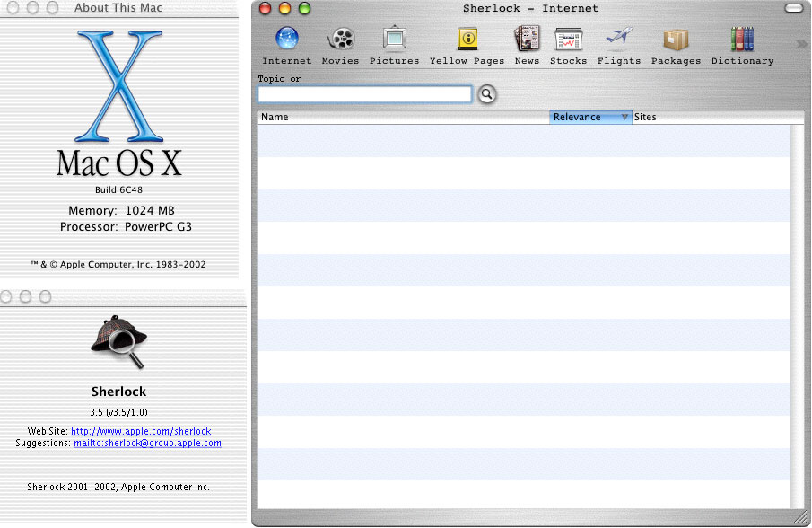This screenshot has height=528, width=812.
Task: Click the Apple Computer copyright 1983-2002 text
Action: click(118, 264)
